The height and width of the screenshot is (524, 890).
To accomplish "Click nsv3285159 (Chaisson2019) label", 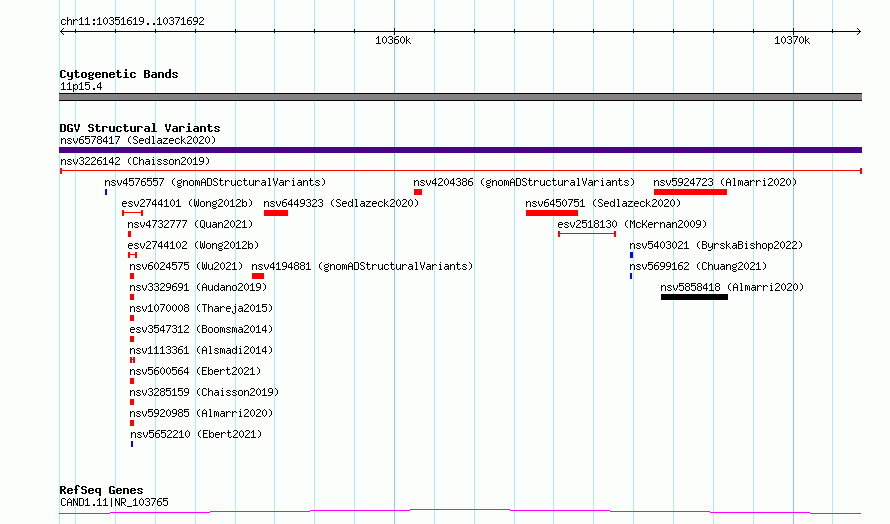I will 204,392.
